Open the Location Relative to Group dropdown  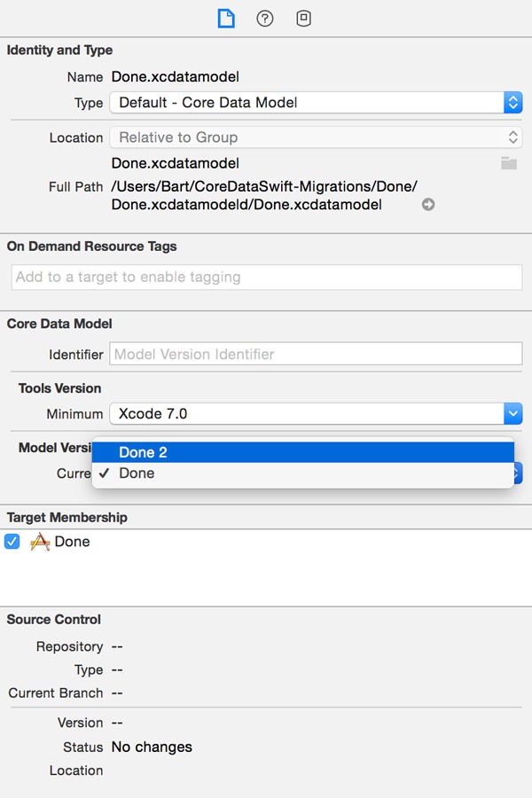(x=317, y=137)
